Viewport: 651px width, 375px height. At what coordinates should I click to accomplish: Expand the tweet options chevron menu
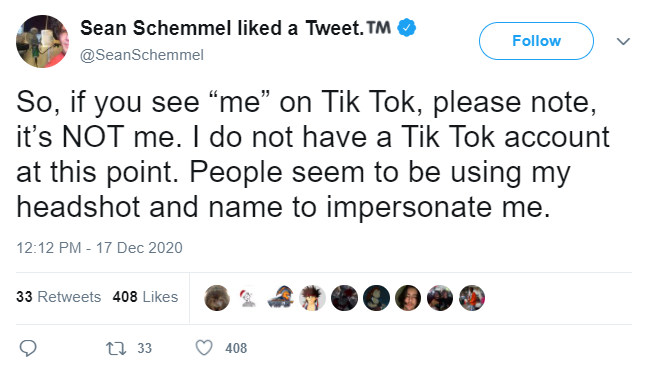tap(623, 41)
